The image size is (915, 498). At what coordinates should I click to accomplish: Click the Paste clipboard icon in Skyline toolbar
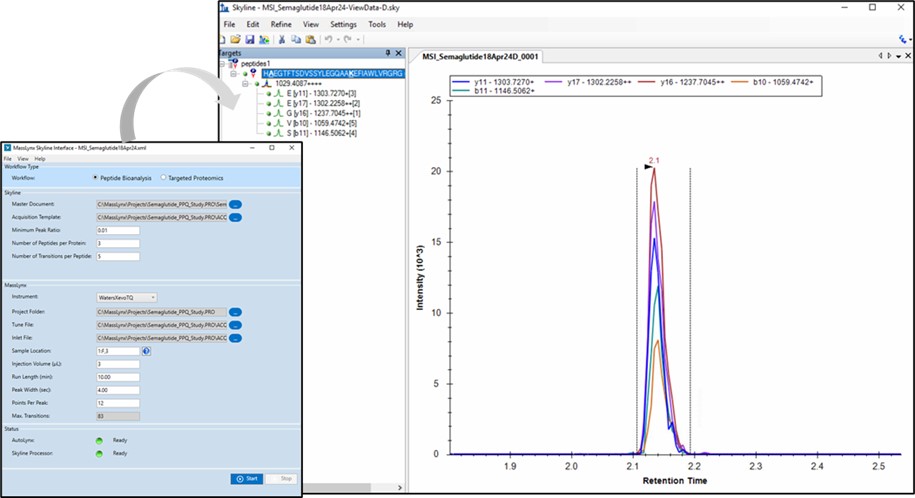click(310, 39)
